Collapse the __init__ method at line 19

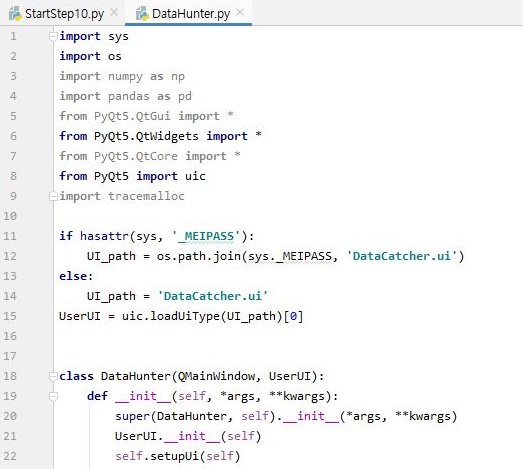click(53, 397)
